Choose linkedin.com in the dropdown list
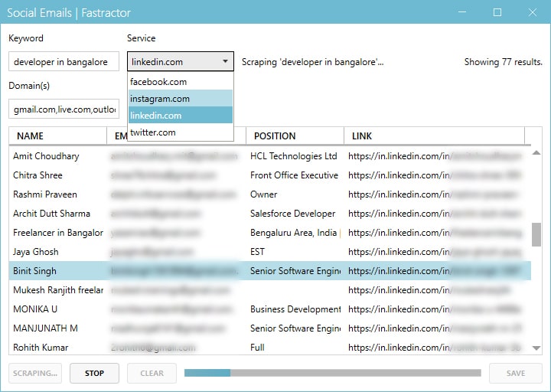The image size is (551, 392). pos(181,116)
